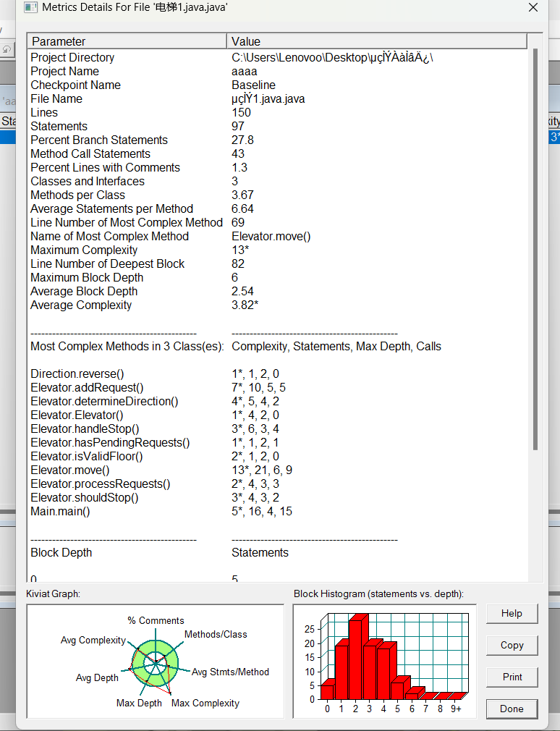Image resolution: width=560 pixels, height=731 pixels.
Task: Click Average Complexity parameter row
Action: [277, 305]
